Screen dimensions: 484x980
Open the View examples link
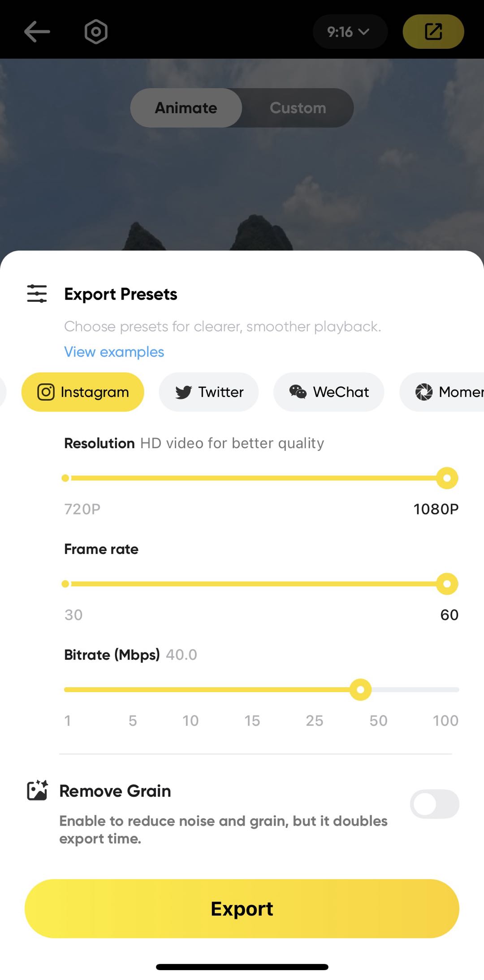tap(114, 352)
